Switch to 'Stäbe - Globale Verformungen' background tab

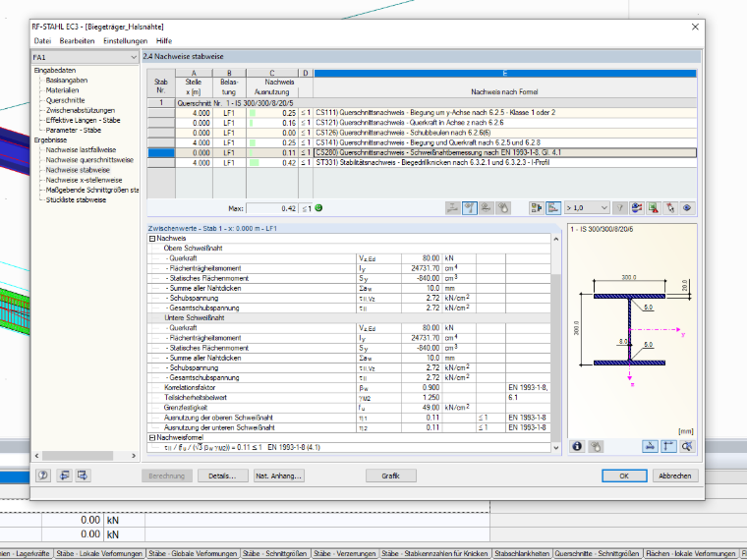[193, 554]
